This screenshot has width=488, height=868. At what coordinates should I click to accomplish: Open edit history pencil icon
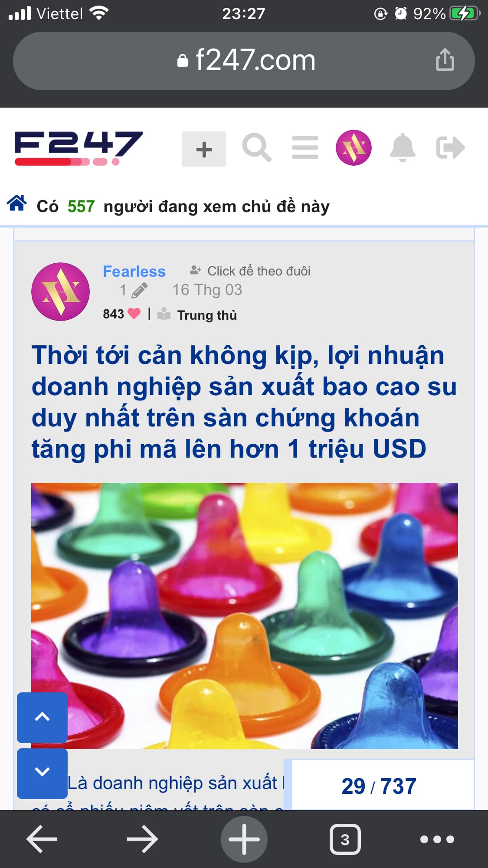139,291
